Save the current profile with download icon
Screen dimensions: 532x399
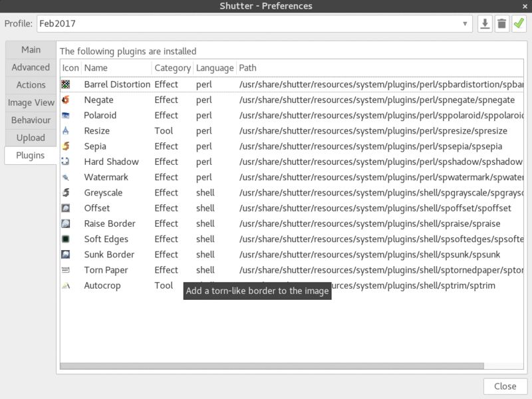(485, 24)
